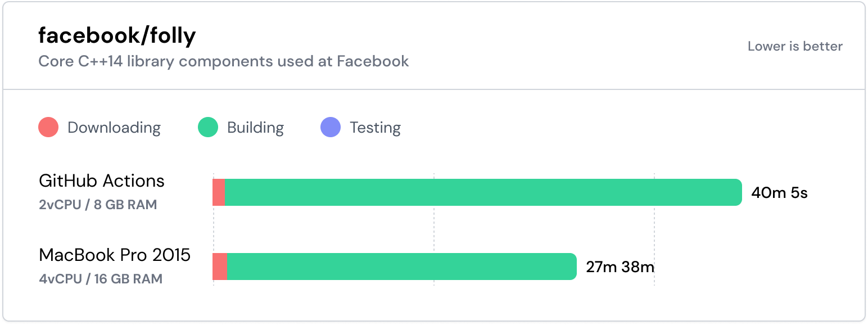Screen dimensions: 868x325
Task: Click GitHub Actions green building bar
Action: coord(483,192)
